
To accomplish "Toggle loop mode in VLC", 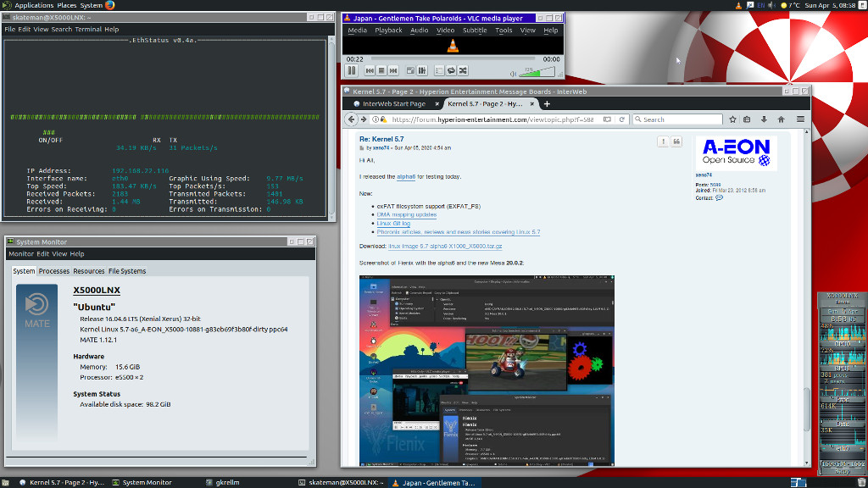I will point(451,71).
